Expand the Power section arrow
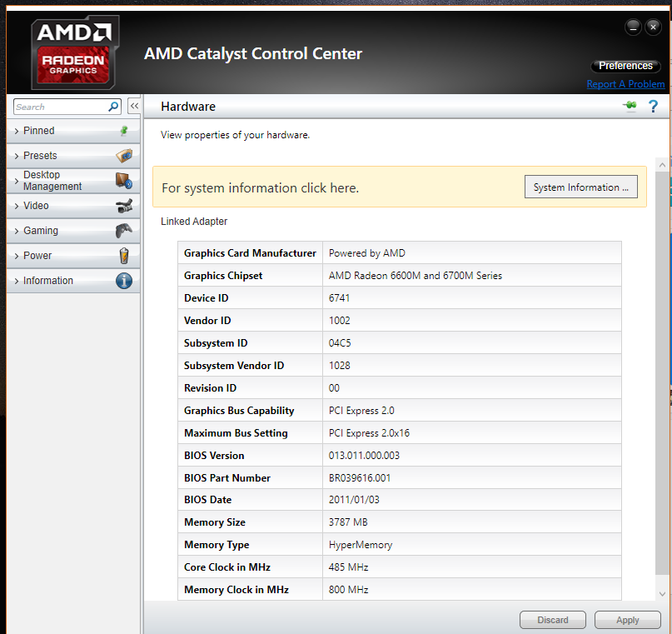 [x=17, y=256]
